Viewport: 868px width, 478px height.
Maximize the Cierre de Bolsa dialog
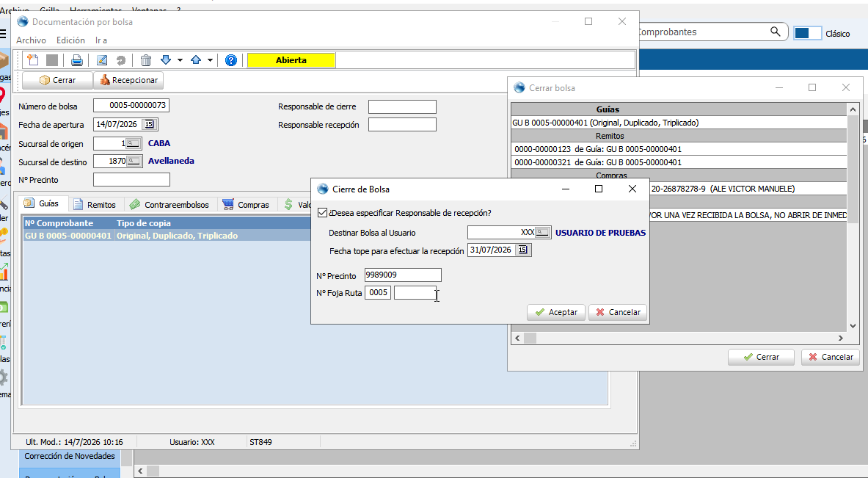[599, 189]
